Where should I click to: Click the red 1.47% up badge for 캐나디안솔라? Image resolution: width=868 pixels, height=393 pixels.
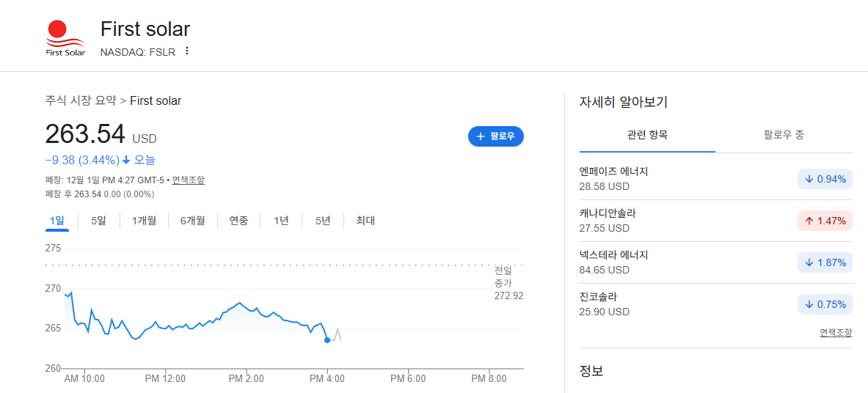click(825, 221)
